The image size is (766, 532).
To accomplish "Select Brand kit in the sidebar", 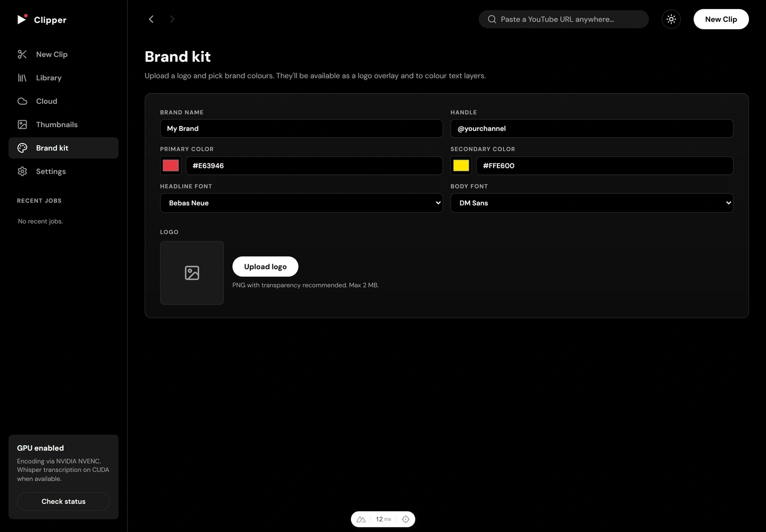I will tap(63, 148).
